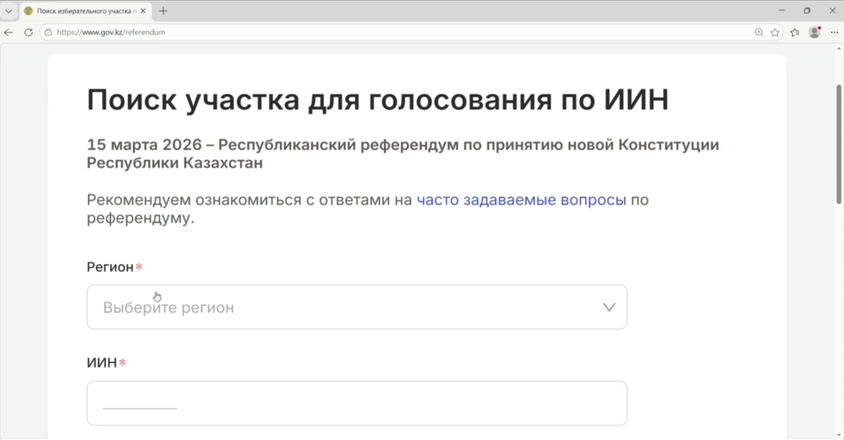Screen dimensions: 844x440
Task: Reload the page with the refresh icon
Action: click(x=28, y=32)
